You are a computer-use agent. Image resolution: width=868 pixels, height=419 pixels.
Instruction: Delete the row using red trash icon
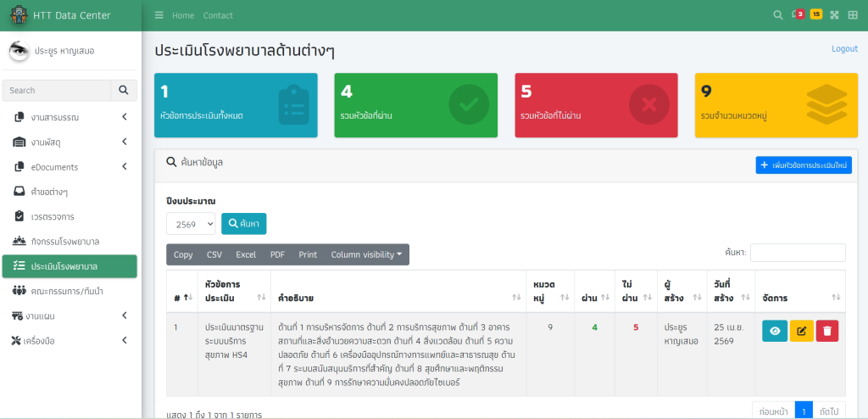click(827, 331)
